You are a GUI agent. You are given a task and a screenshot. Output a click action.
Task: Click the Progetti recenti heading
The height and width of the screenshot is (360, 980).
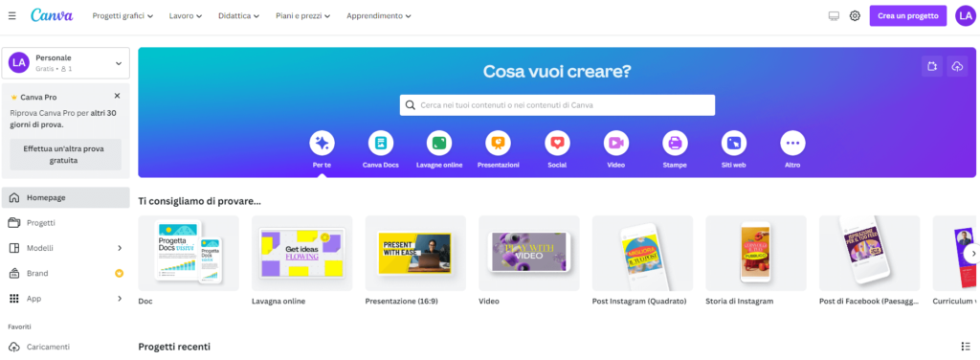(x=174, y=347)
